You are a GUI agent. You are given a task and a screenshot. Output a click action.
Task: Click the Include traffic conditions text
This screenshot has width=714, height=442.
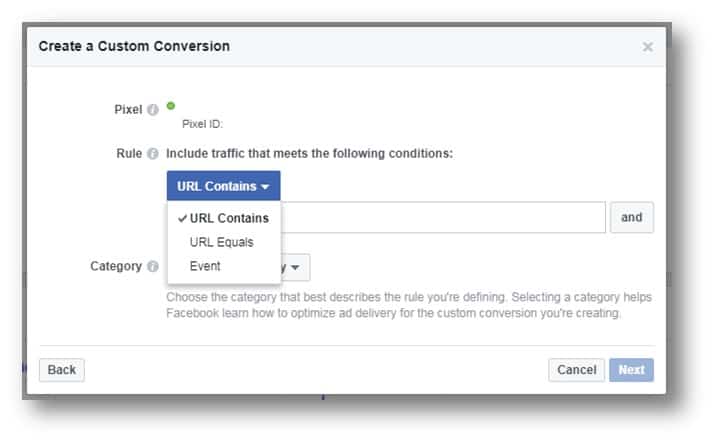310,154
